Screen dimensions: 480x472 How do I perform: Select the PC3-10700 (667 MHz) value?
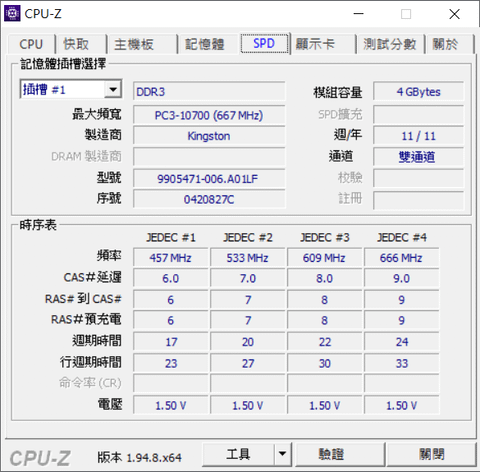pos(209,115)
